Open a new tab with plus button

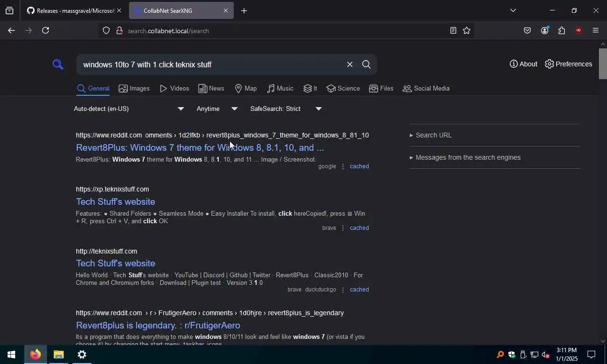coord(244,10)
